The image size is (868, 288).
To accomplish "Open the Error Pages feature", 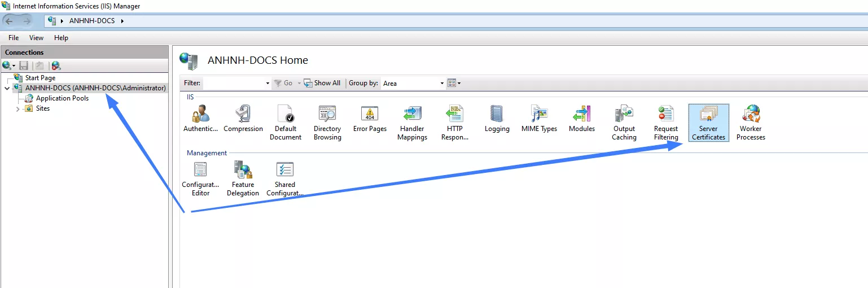I will [x=370, y=115].
